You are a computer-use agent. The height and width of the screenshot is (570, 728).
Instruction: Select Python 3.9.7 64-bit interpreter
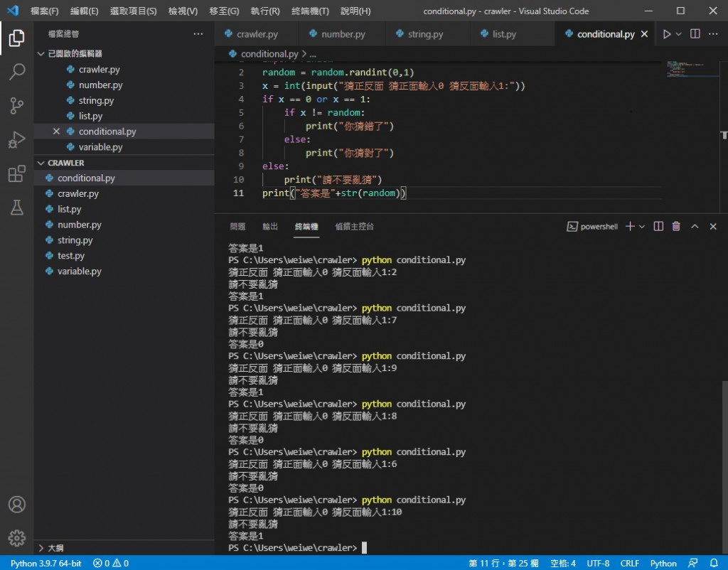(45, 564)
